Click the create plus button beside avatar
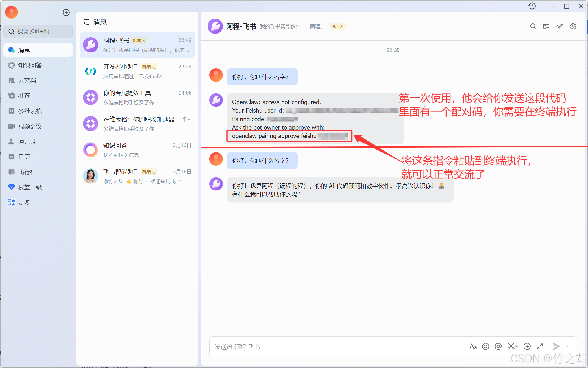This screenshot has height=368, width=588. (66, 12)
